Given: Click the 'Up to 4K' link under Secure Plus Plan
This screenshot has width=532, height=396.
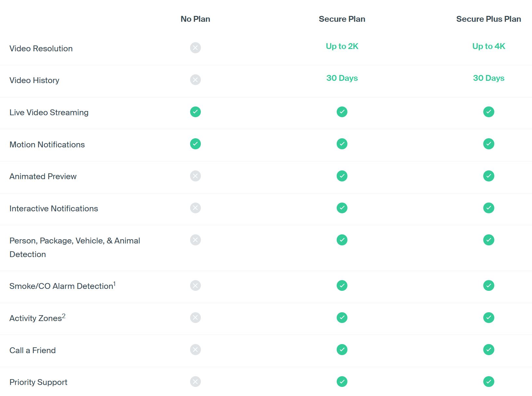Looking at the screenshot, I should click(488, 46).
